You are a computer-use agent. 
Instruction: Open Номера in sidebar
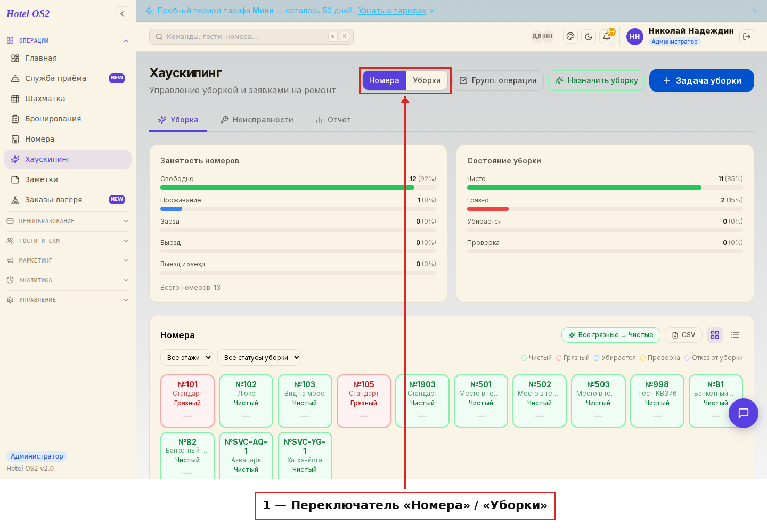point(68,139)
